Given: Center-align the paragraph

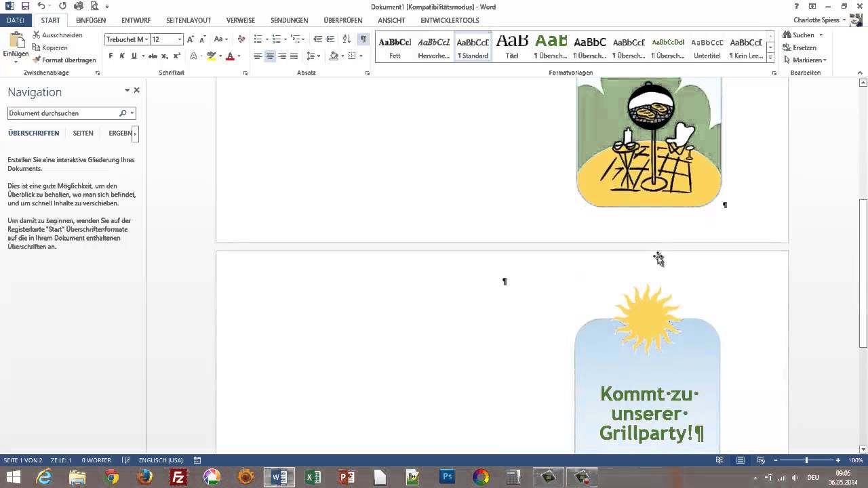Looking at the screenshot, I should click(x=270, y=56).
